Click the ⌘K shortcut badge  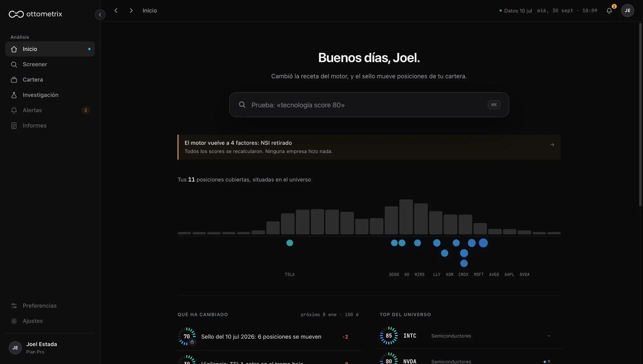pos(494,105)
